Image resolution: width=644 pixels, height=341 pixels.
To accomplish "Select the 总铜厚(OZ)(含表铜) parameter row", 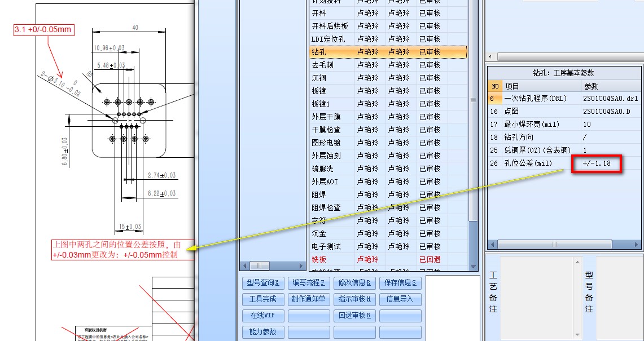I will (564, 150).
